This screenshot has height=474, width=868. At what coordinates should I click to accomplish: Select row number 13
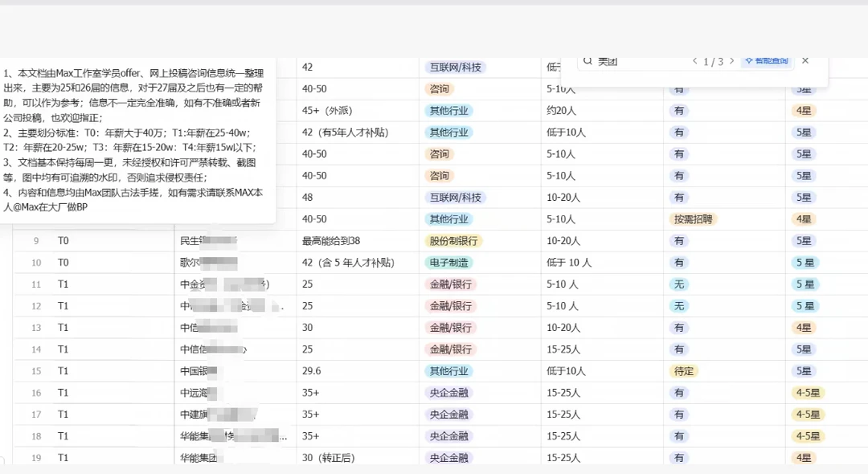click(36, 328)
